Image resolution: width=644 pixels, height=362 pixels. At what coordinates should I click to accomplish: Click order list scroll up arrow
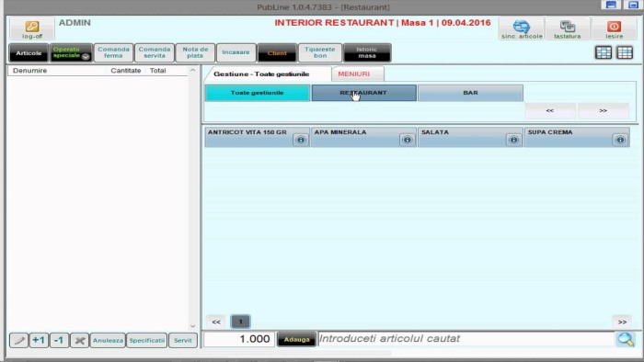pos(192,71)
